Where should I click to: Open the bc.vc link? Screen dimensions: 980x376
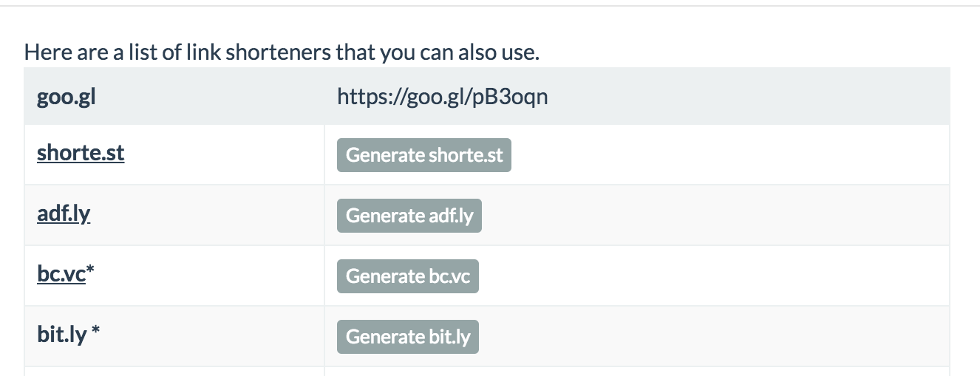(x=61, y=275)
